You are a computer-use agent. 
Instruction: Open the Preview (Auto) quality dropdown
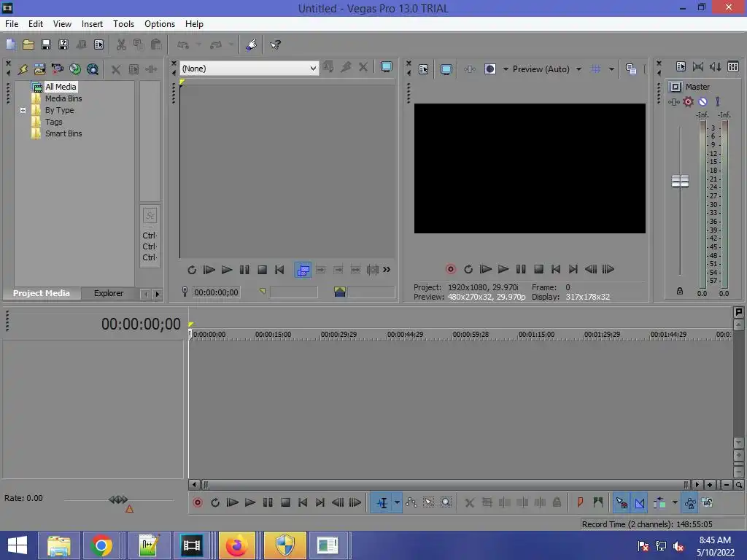[578, 69]
